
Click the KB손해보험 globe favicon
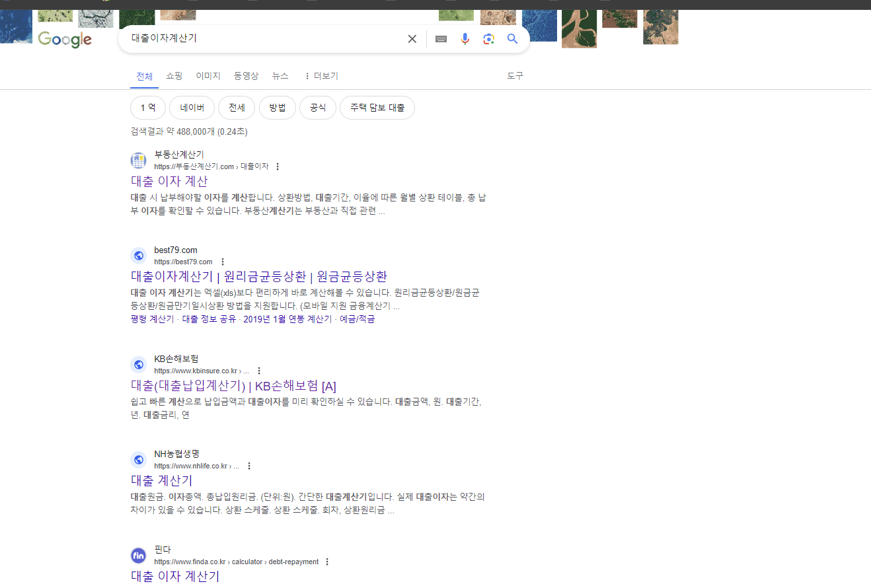[x=138, y=365]
